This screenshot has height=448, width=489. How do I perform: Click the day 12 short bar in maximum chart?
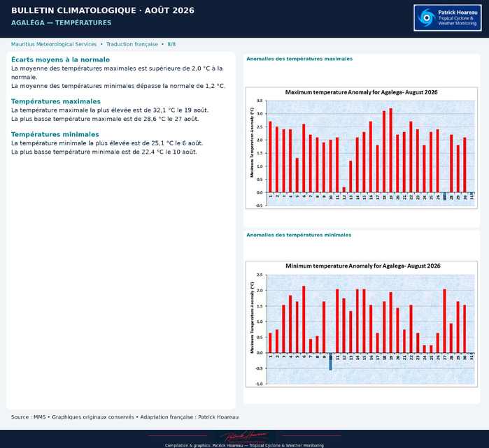click(x=344, y=189)
